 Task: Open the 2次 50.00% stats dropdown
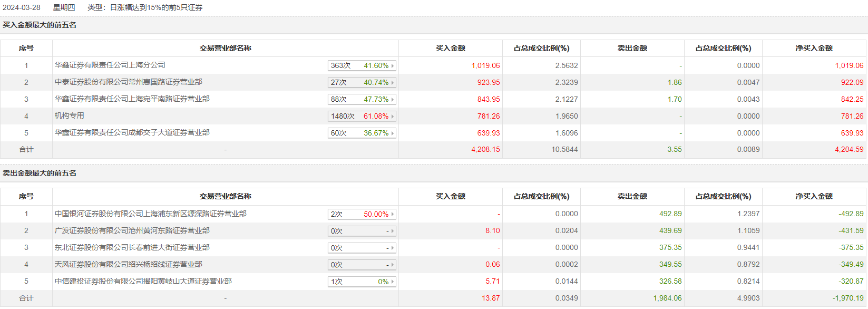click(362, 214)
